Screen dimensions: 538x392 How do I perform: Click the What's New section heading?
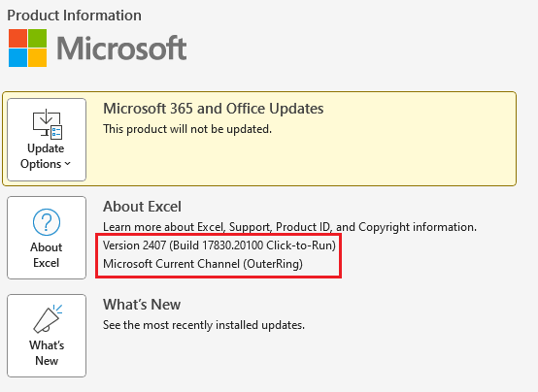tap(142, 305)
